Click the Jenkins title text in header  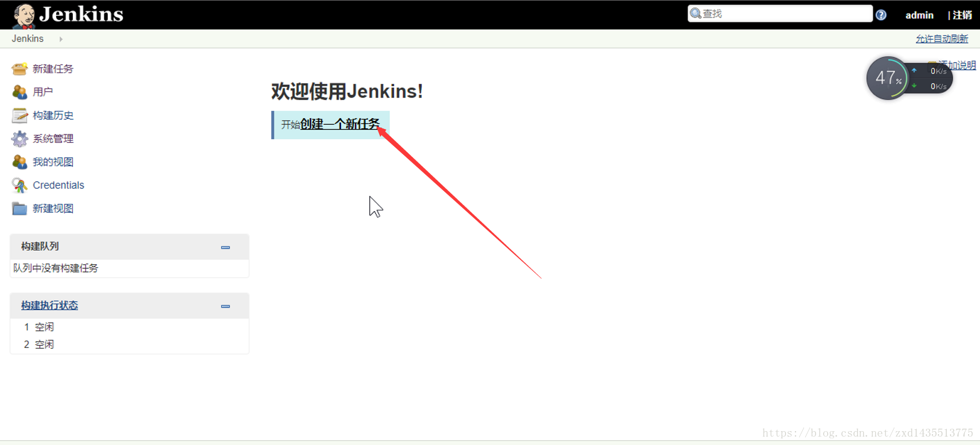click(x=81, y=14)
